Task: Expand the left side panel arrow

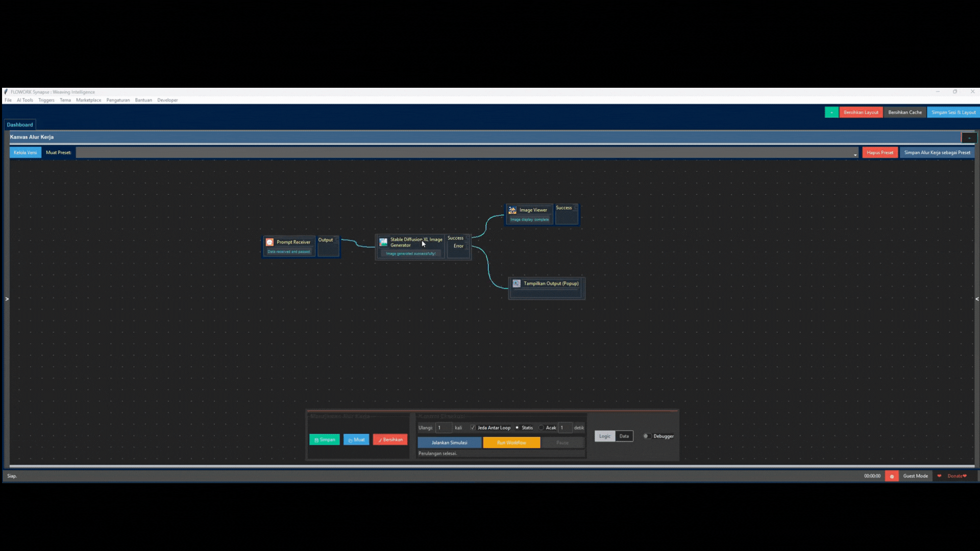Action: pyautogui.click(x=7, y=299)
